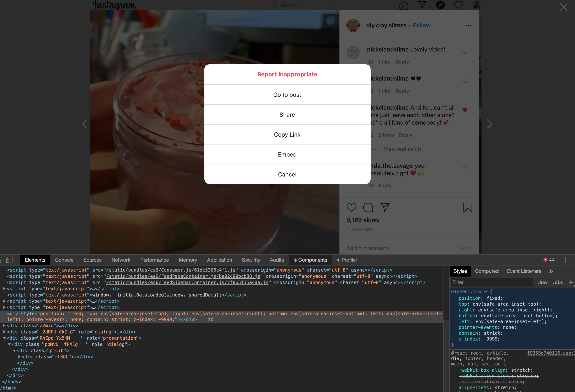Select Copy Link in the report dialog
Screen dimensions: 575x392
click(287, 135)
